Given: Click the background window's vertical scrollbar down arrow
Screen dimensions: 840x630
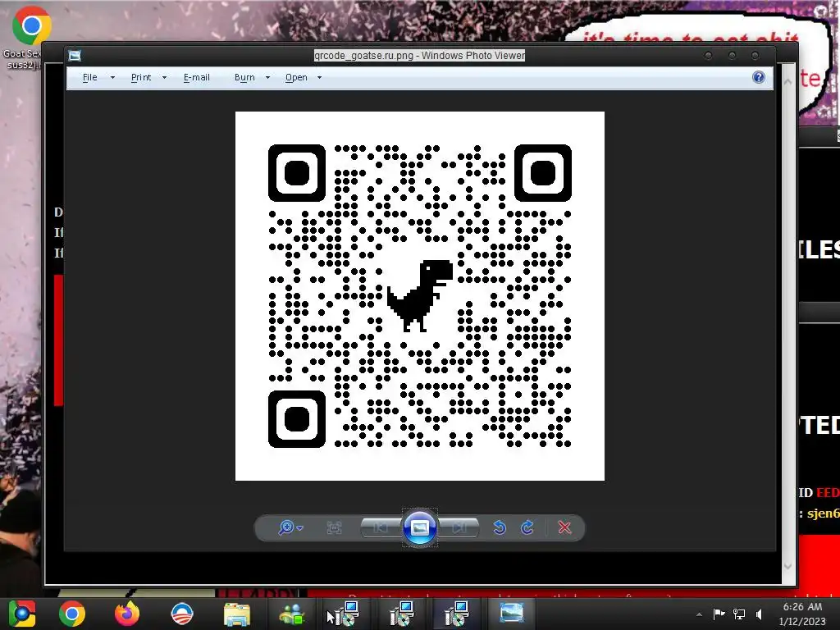Looking at the screenshot, I should coord(788,566).
